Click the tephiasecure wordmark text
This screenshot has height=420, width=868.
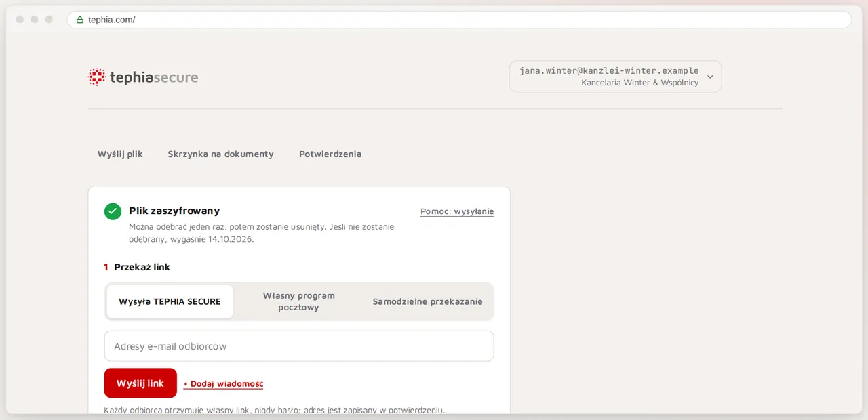click(154, 77)
